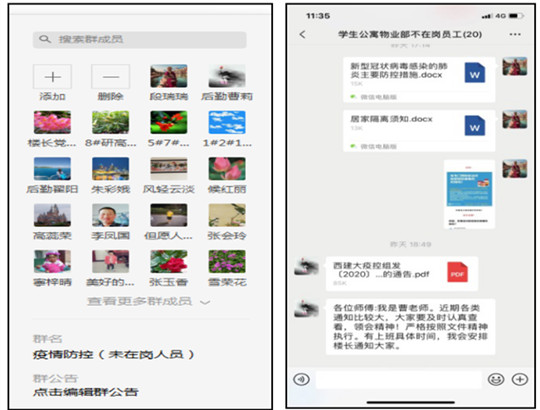The image size is (540, 410).
Task: Open member 朱彩娥 avatar
Action: click(111, 169)
